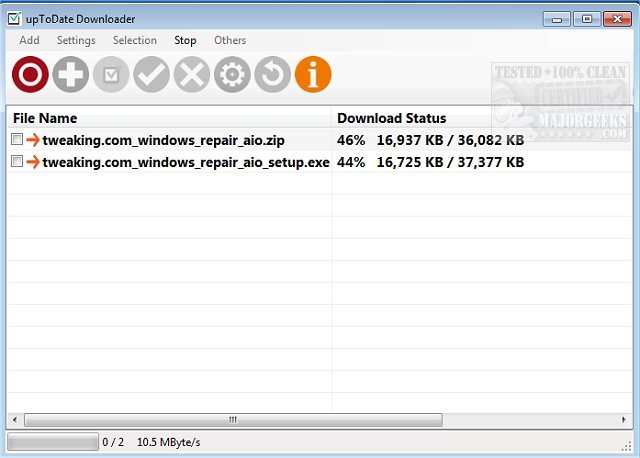640x458 pixels.
Task: Click the grey X cancel icon
Action: click(192, 74)
